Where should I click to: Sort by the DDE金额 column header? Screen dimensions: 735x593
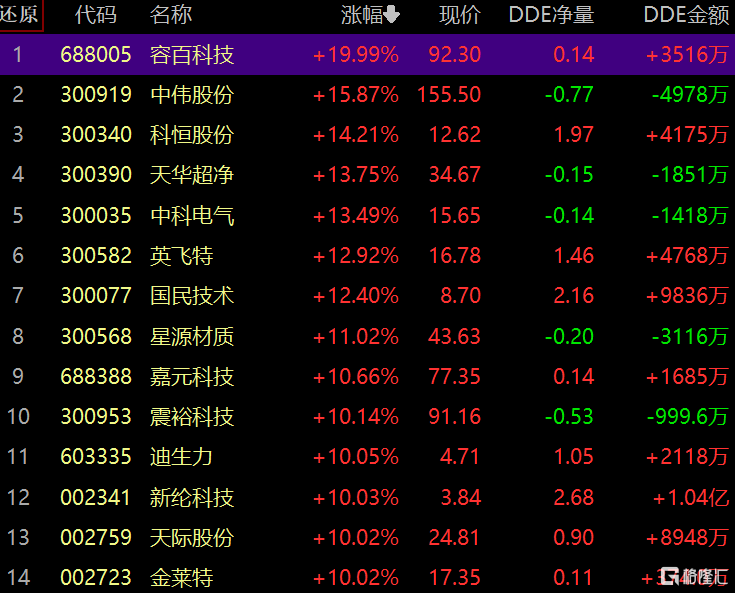[686, 15]
